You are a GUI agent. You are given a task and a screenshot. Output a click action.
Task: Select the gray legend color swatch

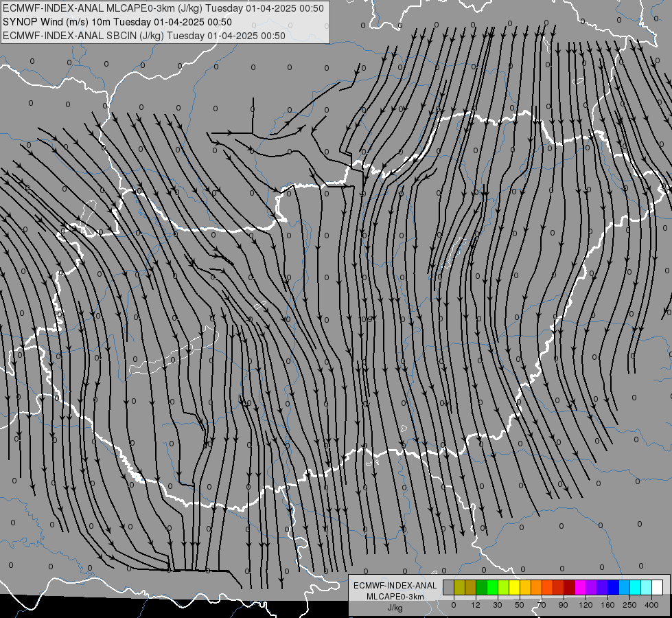click(x=448, y=587)
